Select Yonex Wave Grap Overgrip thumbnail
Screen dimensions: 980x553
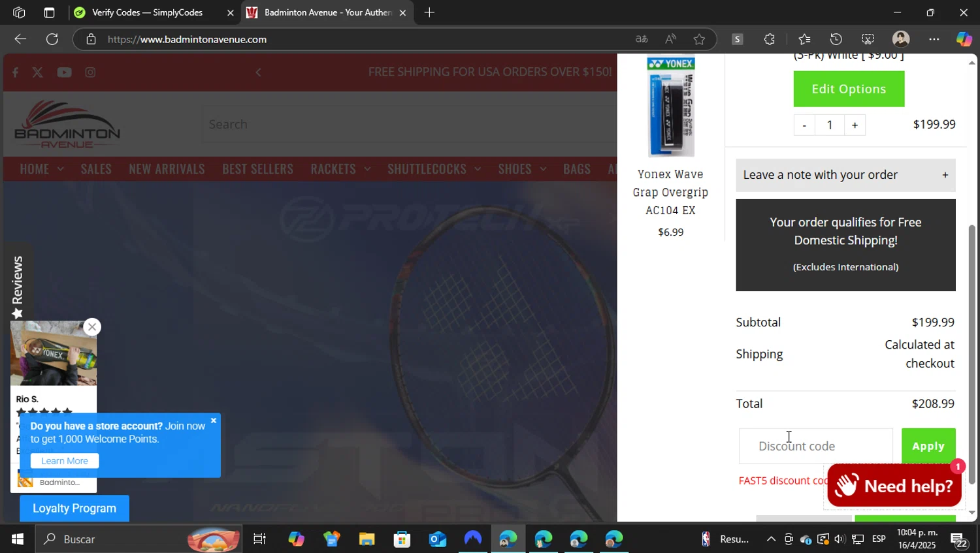671,107
